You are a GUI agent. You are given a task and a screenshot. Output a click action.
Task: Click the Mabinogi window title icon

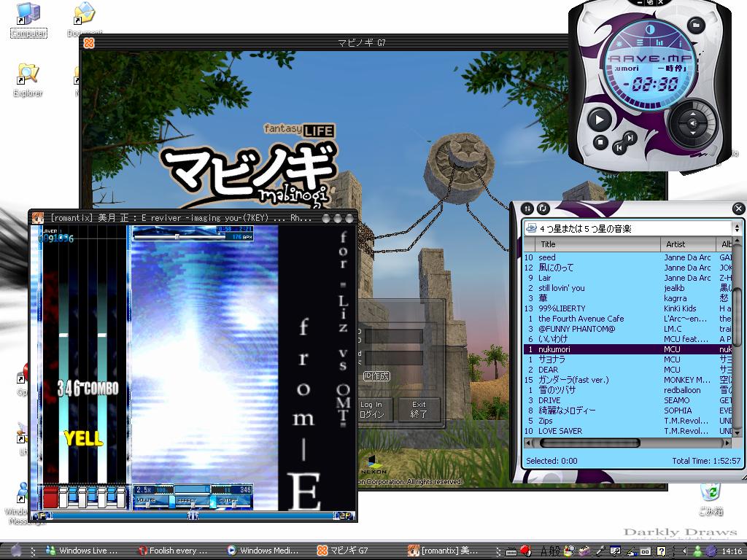[89, 43]
